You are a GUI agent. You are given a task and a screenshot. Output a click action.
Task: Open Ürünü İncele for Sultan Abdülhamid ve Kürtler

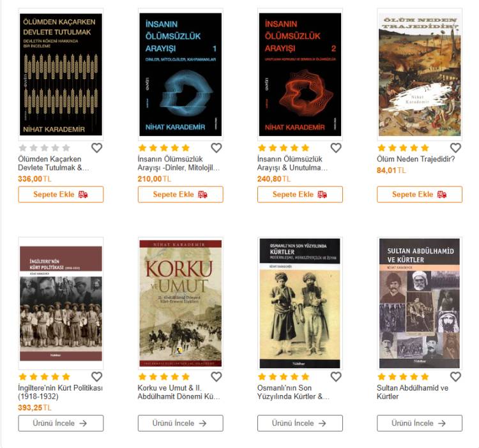[x=420, y=423]
